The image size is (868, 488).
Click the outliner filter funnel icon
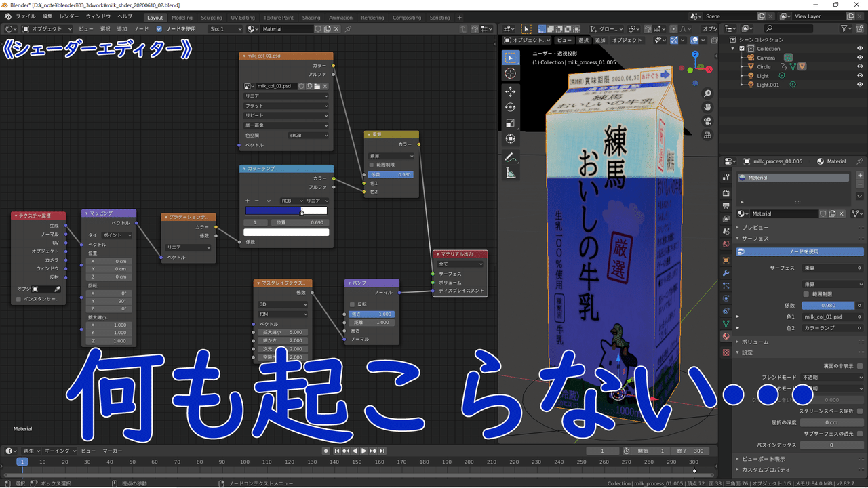(x=844, y=28)
